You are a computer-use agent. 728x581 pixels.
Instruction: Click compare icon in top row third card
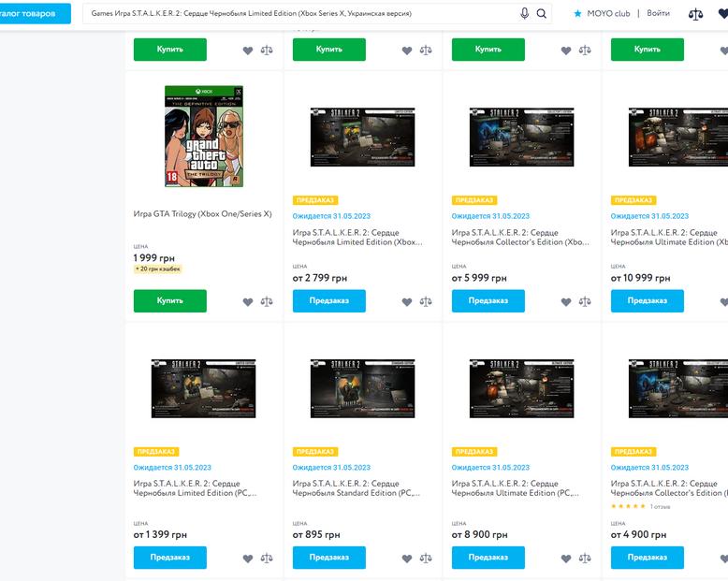click(585, 51)
